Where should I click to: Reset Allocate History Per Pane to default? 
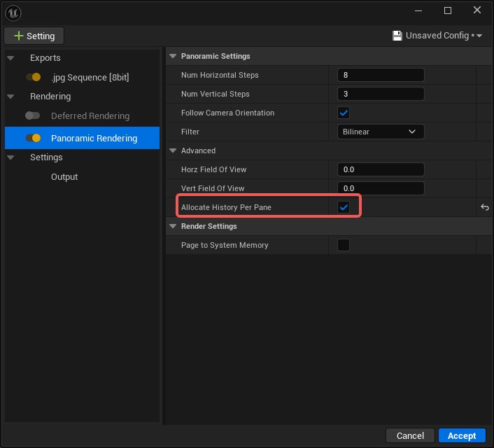tap(485, 207)
